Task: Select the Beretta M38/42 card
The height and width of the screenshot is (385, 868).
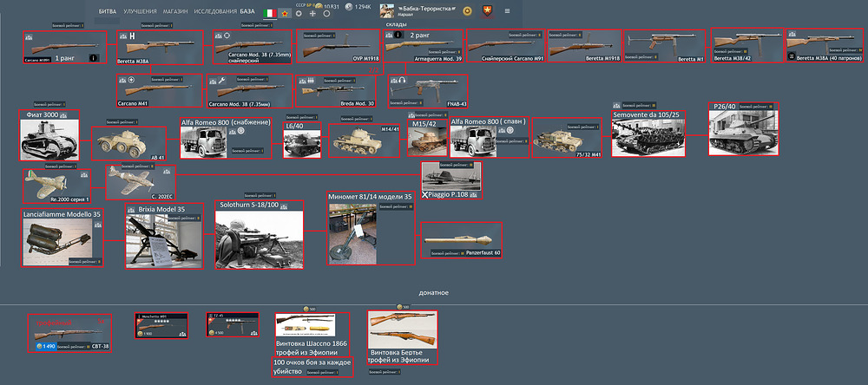Action: click(x=746, y=45)
